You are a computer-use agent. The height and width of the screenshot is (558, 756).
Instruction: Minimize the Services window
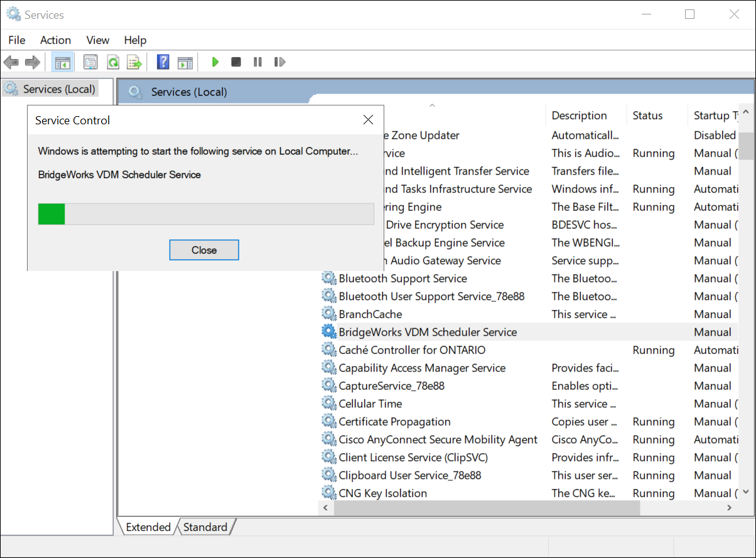pos(646,14)
